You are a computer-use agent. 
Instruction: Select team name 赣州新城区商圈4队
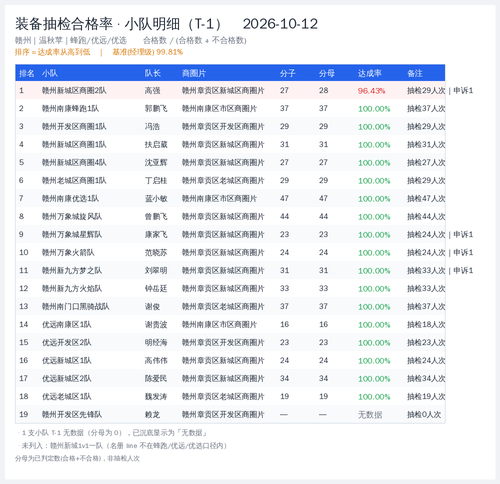tap(74, 163)
